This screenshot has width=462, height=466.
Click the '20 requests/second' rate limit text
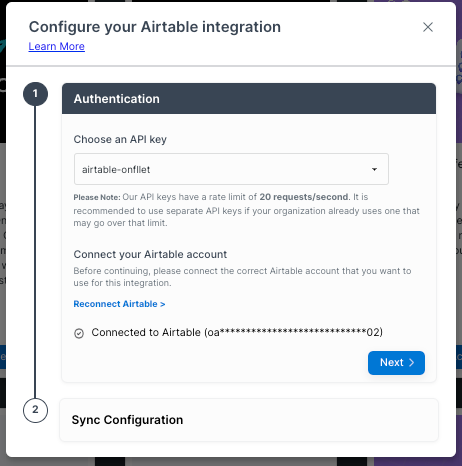point(304,197)
